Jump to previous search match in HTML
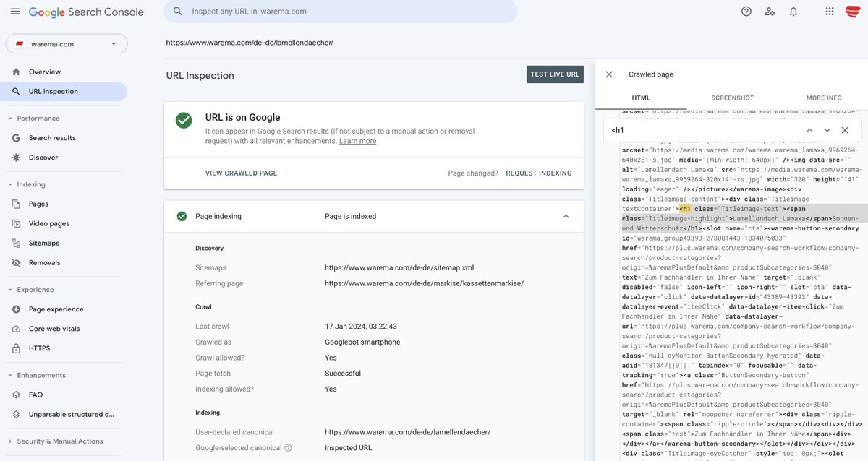This screenshot has height=461, width=868. pos(809,130)
